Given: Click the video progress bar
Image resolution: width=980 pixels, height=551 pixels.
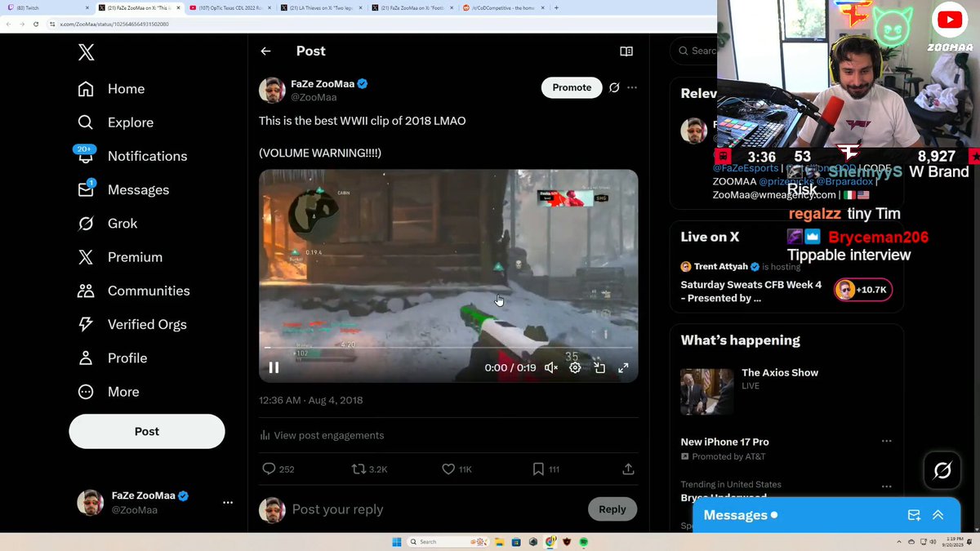Looking at the screenshot, I should 448,349.
